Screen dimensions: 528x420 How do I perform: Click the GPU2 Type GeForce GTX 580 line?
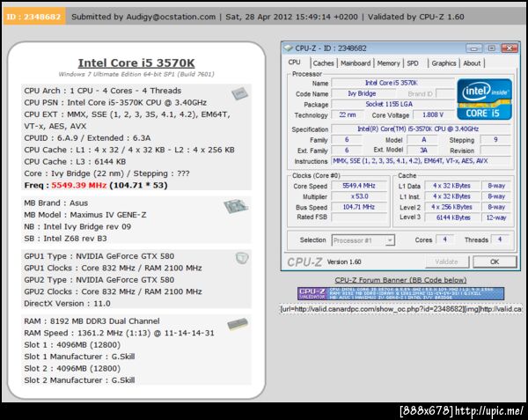click(99, 280)
